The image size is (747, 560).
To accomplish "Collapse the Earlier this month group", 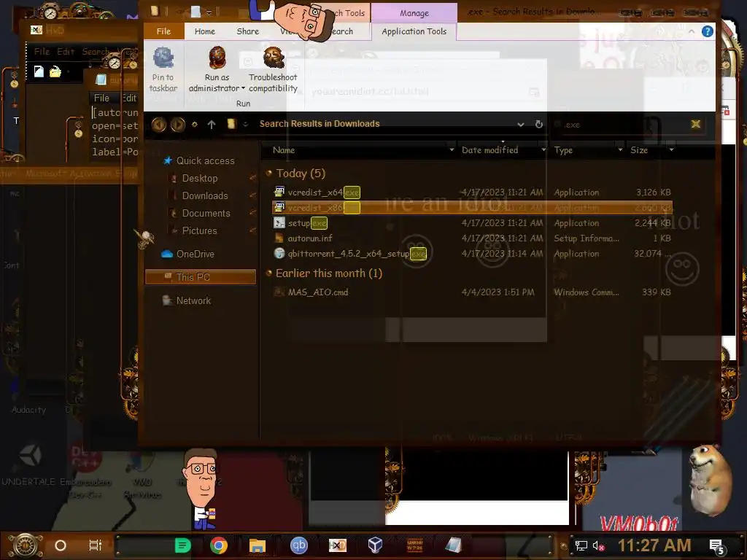I will tap(269, 273).
